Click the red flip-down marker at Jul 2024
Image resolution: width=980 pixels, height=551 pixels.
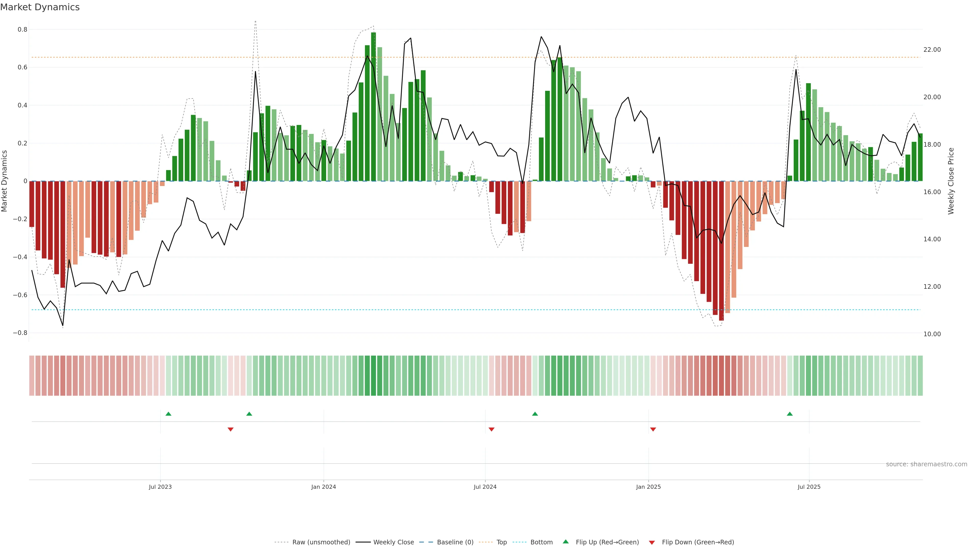(492, 429)
